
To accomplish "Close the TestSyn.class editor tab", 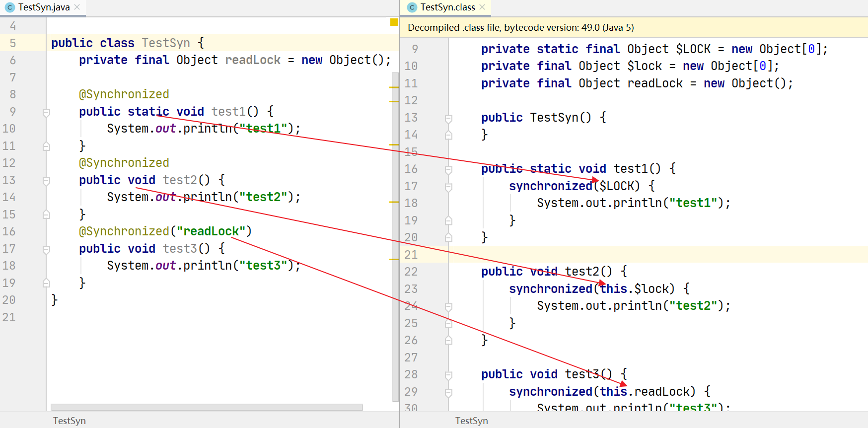I will [x=482, y=7].
